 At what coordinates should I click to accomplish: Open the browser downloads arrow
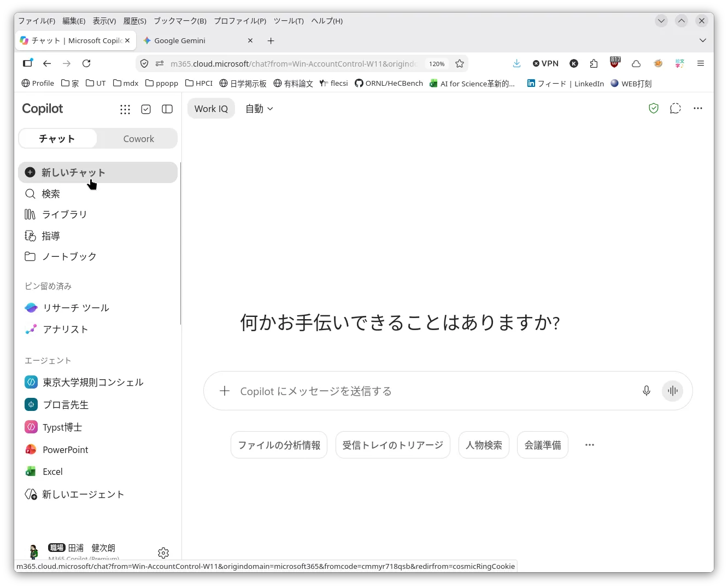(x=516, y=63)
